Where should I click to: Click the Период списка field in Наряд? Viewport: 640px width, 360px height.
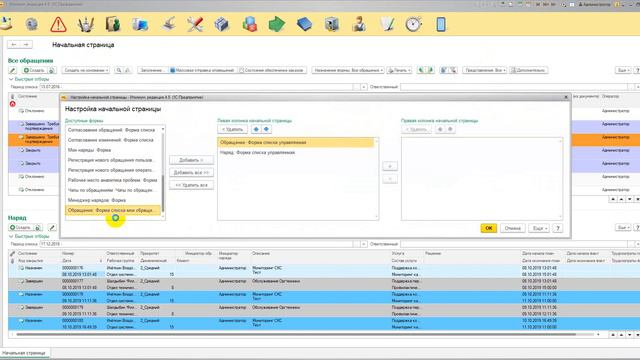pos(197,244)
